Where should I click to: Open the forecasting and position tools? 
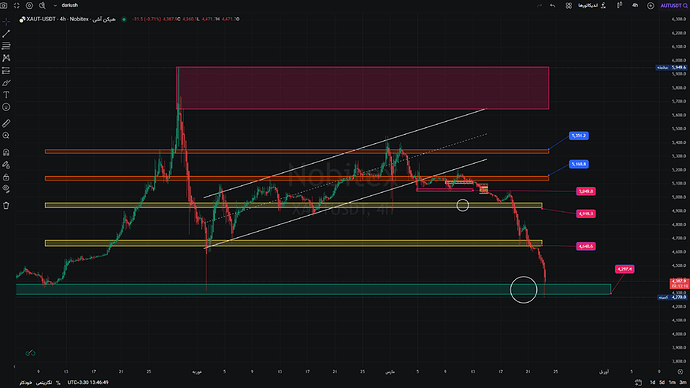point(6,70)
